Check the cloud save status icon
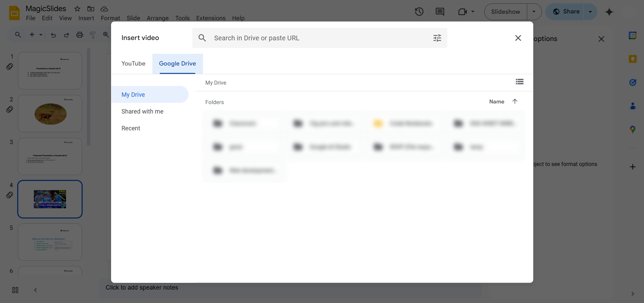 [x=104, y=9]
